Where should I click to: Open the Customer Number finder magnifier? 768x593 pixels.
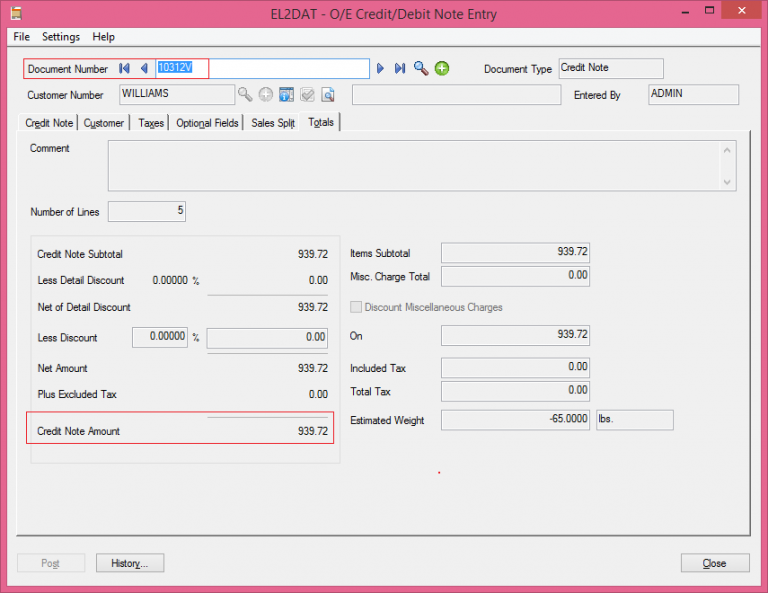tap(245, 95)
